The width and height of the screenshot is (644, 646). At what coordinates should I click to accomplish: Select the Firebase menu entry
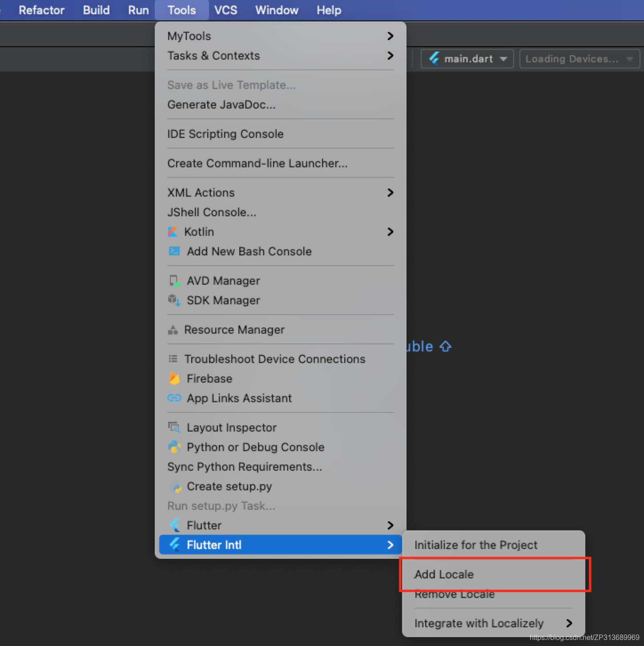pyautogui.click(x=281, y=379)
